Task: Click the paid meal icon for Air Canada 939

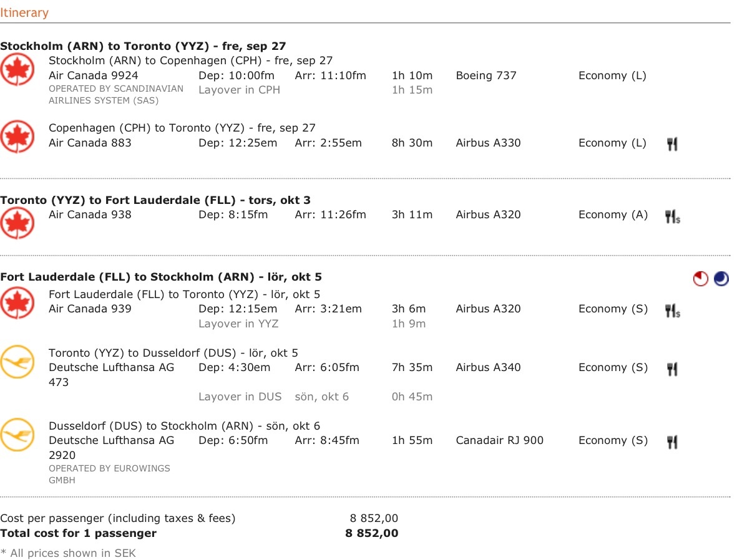Action: [x=672, y=311]
